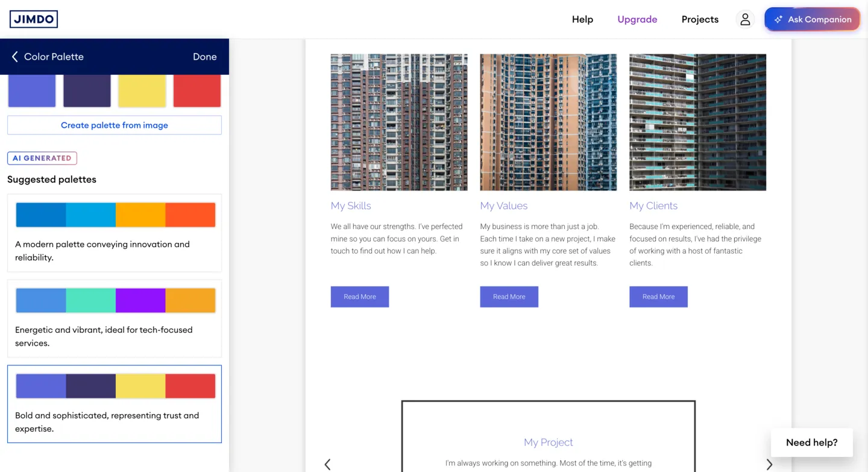The image size is (868, 472).
Task: Click Create palette from image button
Action: pyautogui.click(x=115, y=125)
